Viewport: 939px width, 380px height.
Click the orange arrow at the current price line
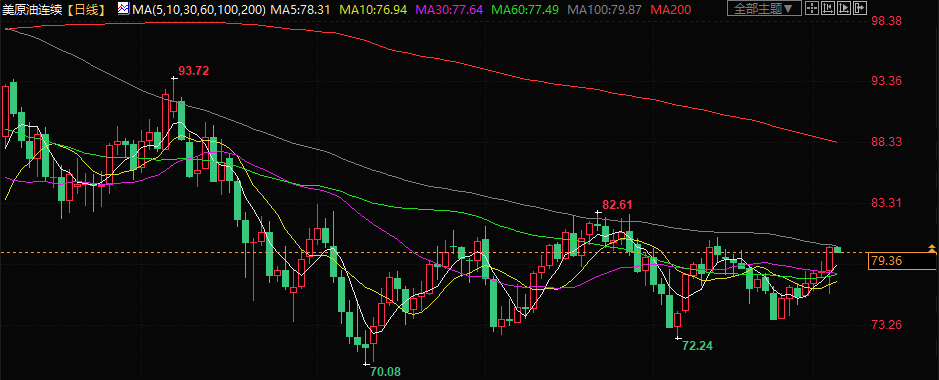coord(932,248)
